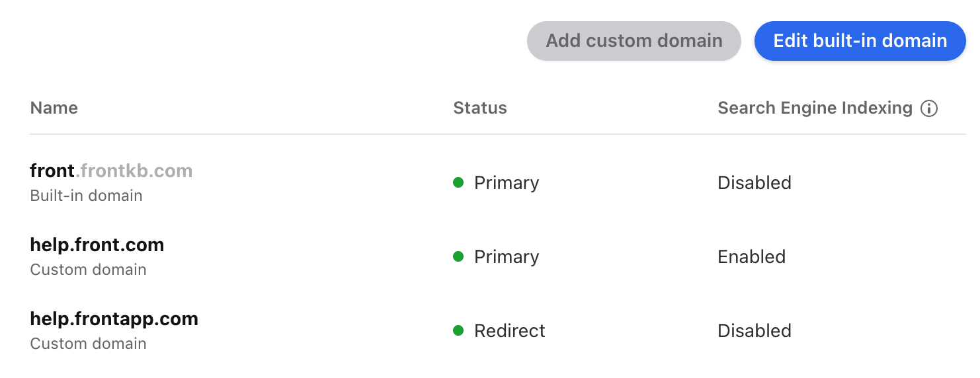Viewport: 980px width, 378px height.
Task: Click Primary status of help.front.com
Action: (507, 257)
